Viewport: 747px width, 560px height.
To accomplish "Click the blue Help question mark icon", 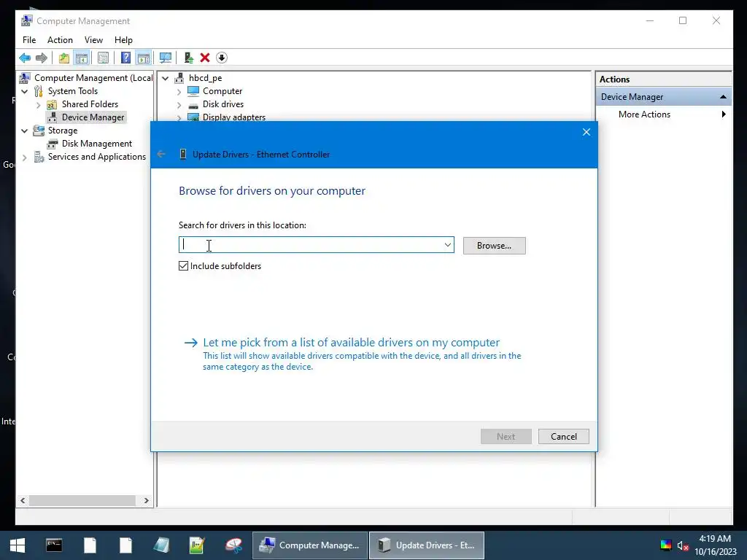I will [x=125, y=58].
